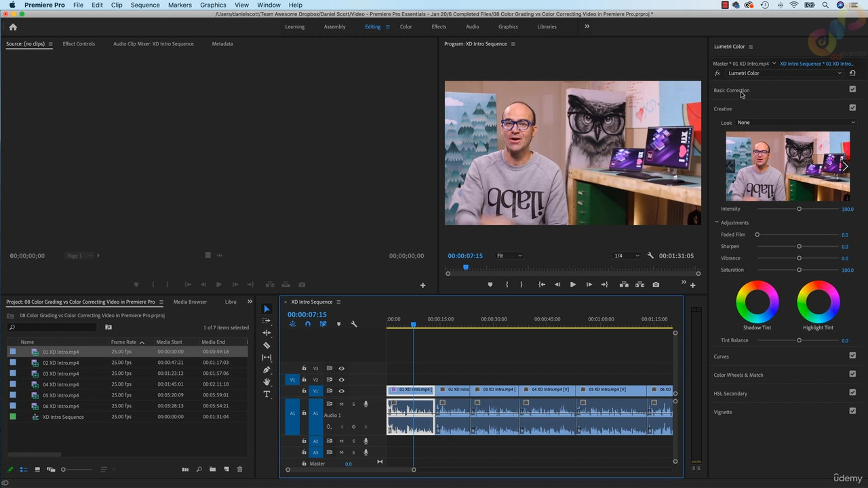Image resolution: width=868 pixels, height=488 pixels.
Task: Open Program monitor settings wrench
Action: 650,256
